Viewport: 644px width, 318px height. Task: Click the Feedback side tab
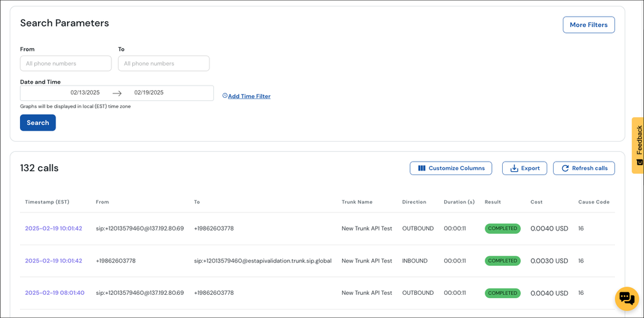click(638, 144)
